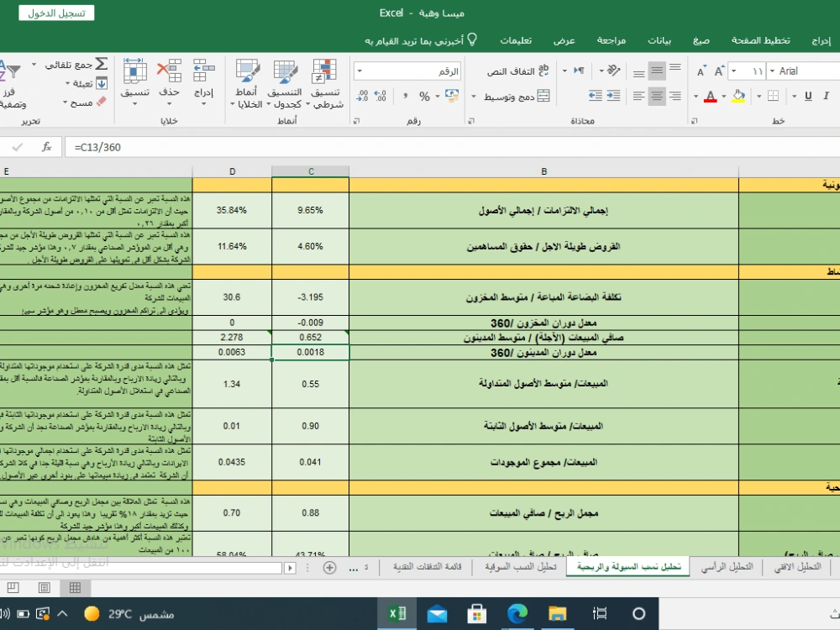The image size is (840, 630).
Task: Switch to Page Break Preview view
Action: pos(13,588)
